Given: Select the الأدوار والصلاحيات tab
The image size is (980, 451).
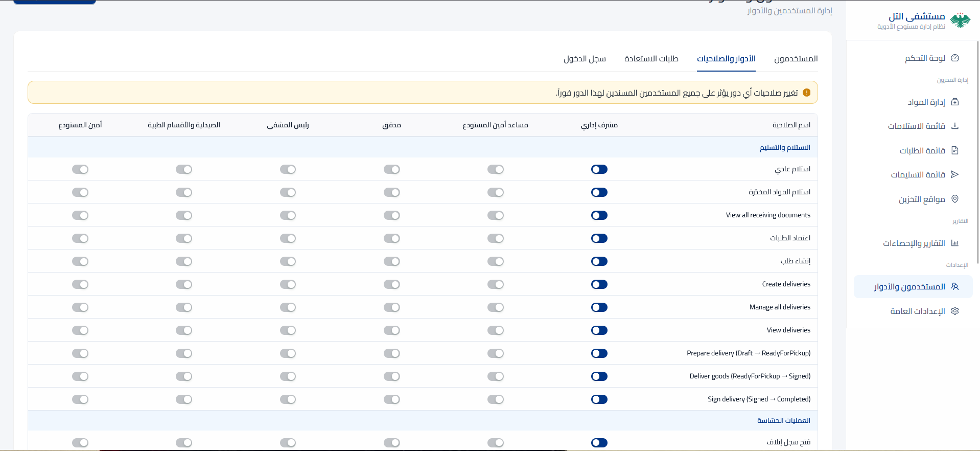Looking at the screenshot, I should [726, 59].
